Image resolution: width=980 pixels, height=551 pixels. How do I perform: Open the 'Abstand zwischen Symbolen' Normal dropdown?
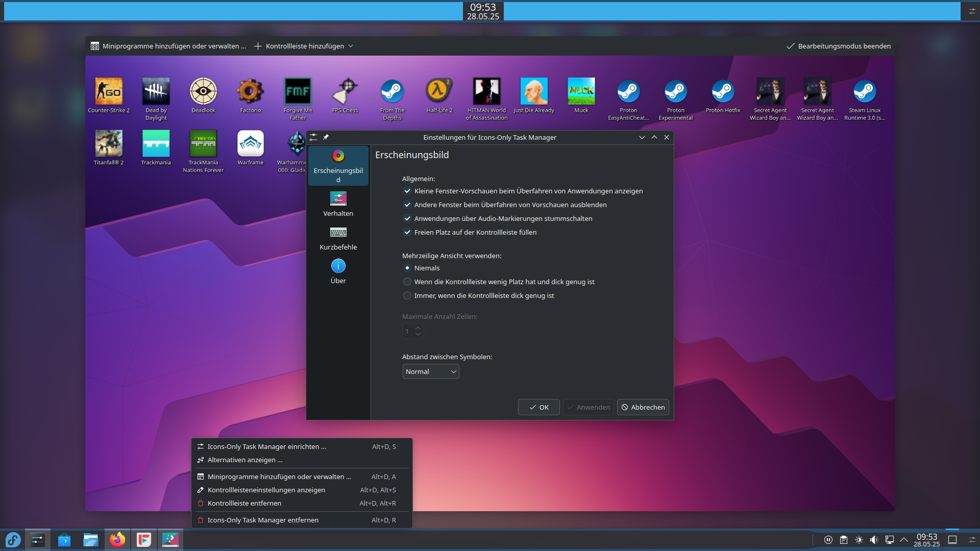point(431,372)
